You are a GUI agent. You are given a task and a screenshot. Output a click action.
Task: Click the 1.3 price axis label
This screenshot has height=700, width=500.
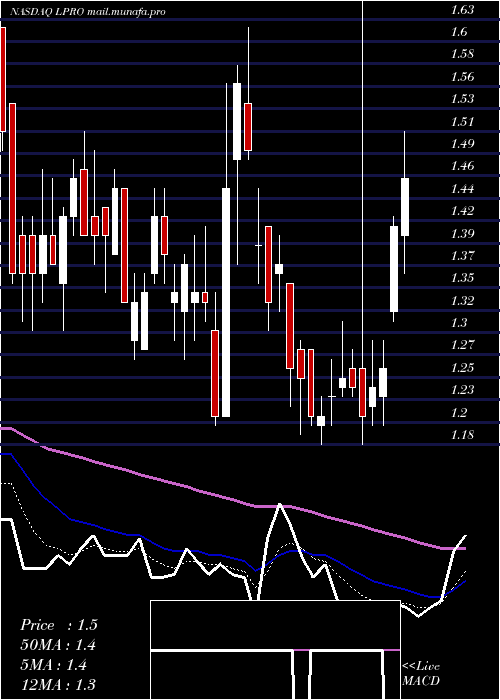459,323
